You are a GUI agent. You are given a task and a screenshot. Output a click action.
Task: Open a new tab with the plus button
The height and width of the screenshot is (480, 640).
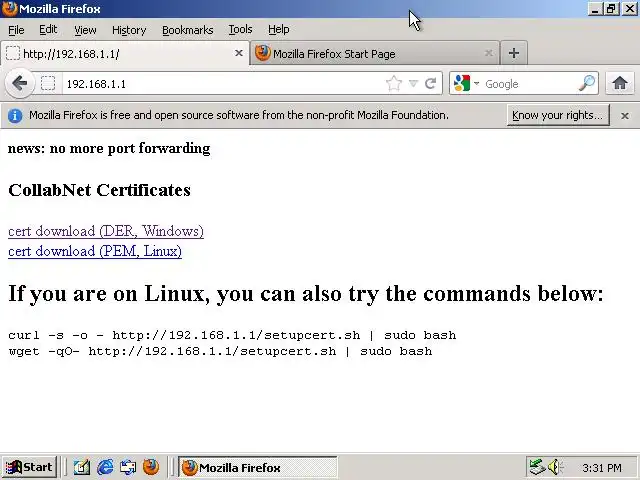coord(514,53)
